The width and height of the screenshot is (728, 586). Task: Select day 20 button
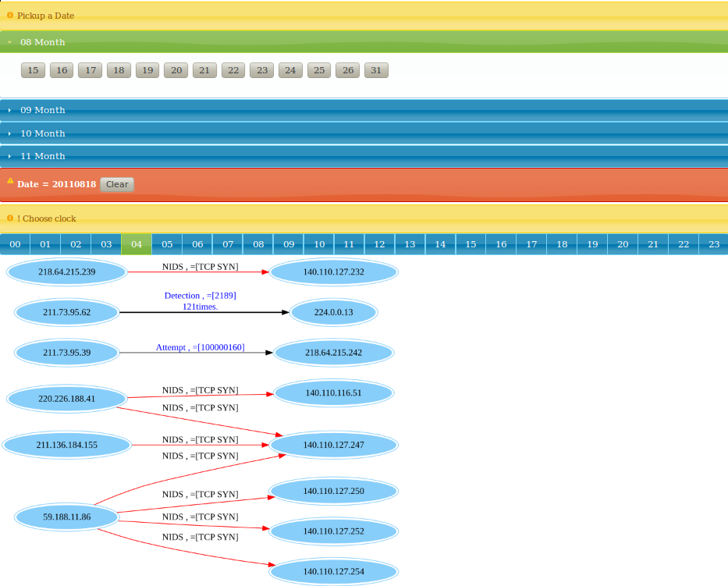tap(176, 70)
